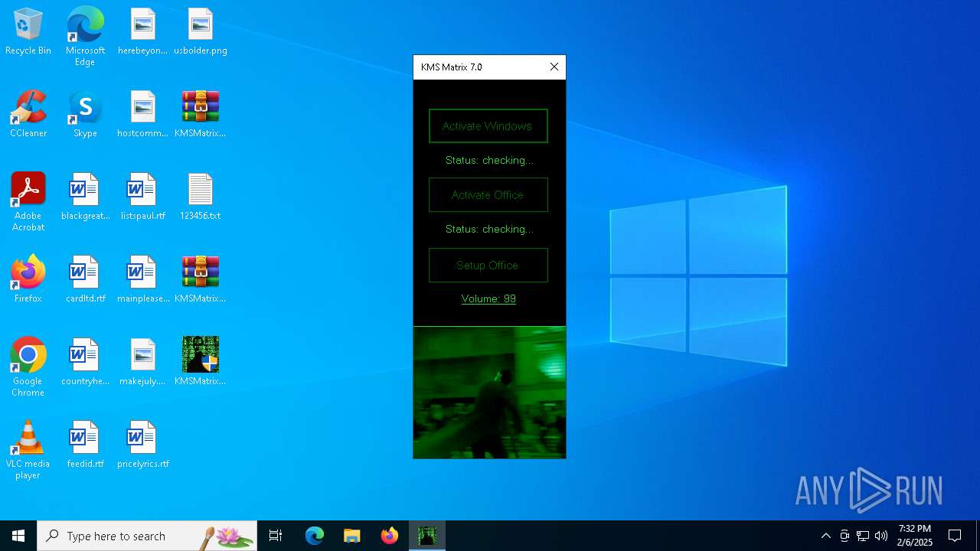Click the Activate Windows button
980x551 pixels.
[488, 126]
